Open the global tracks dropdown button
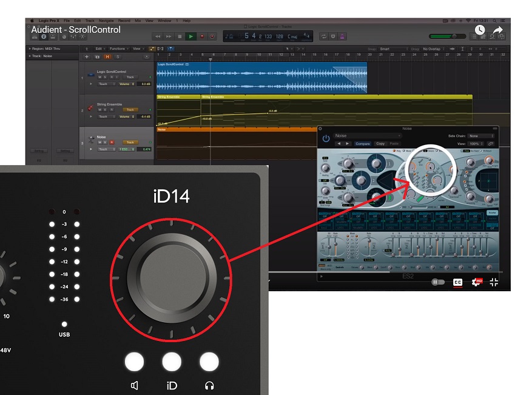 coord(147,56)
